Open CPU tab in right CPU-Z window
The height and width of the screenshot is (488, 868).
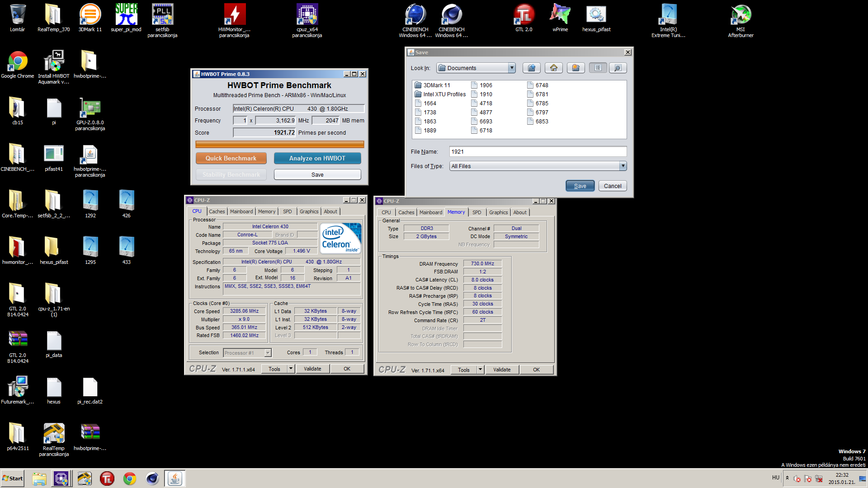coord(386,212)
